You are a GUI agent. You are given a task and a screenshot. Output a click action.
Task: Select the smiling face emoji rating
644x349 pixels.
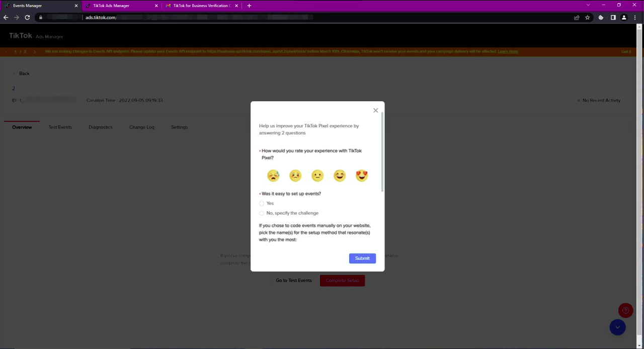(x=340, y=175)
